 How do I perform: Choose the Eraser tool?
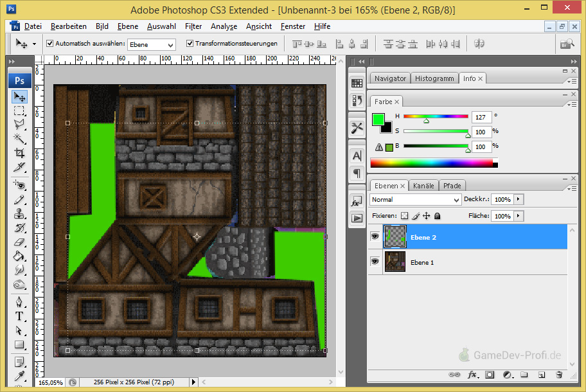[x=19, y=242]
